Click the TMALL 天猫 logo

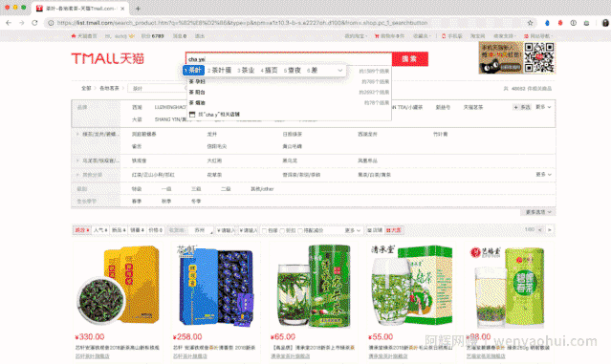coord(107,59)
